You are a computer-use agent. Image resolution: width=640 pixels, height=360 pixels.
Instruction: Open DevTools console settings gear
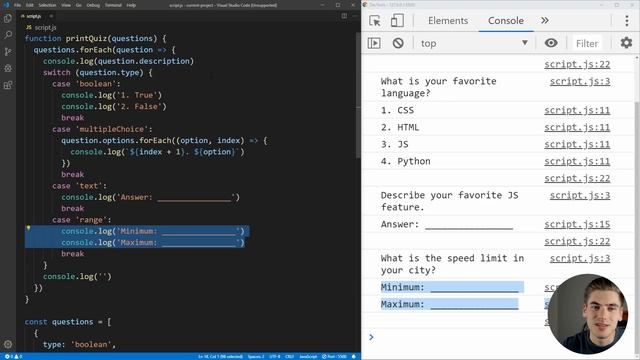point(626,43)
